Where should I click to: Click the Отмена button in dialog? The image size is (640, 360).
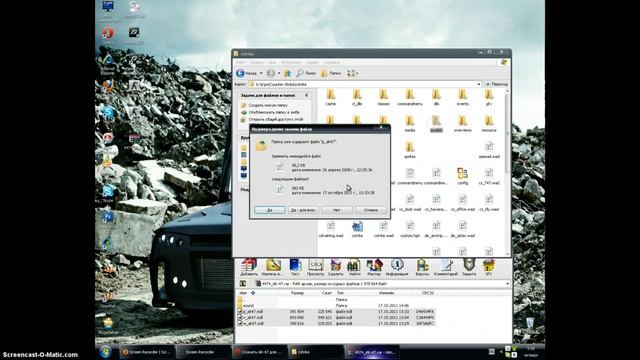(x=371, y=210)
